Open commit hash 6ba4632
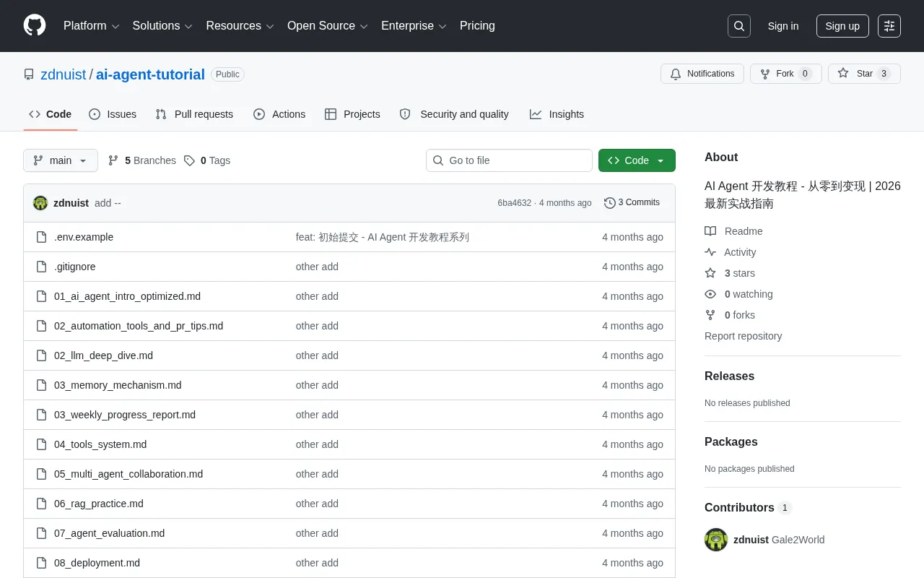 (514, 203)
